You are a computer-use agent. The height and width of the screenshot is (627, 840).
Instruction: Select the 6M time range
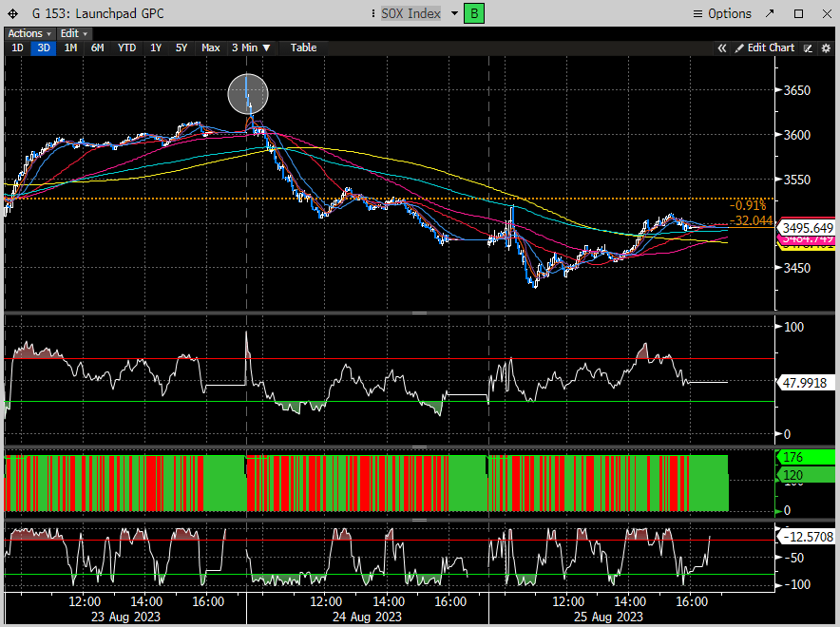[97, 47]
